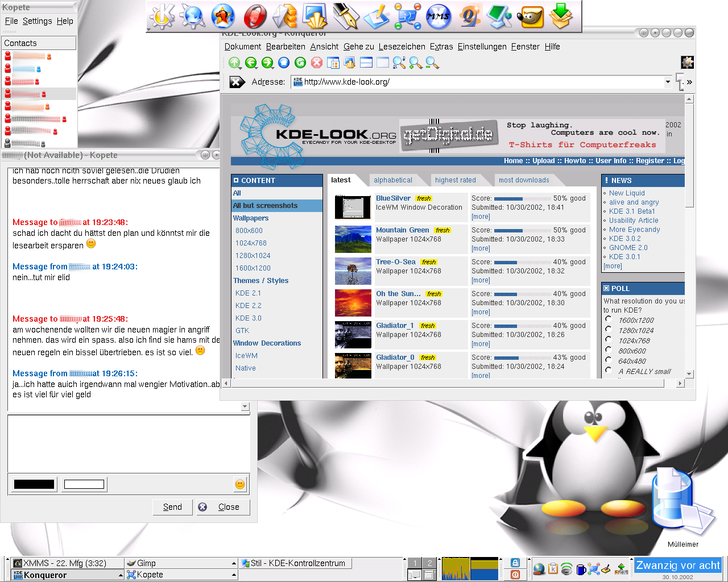Image resolution: width=728 pixels, height=582 pixels.
Task: Go back with Konqueror's Back arrow
Action: tap(251, 63)
